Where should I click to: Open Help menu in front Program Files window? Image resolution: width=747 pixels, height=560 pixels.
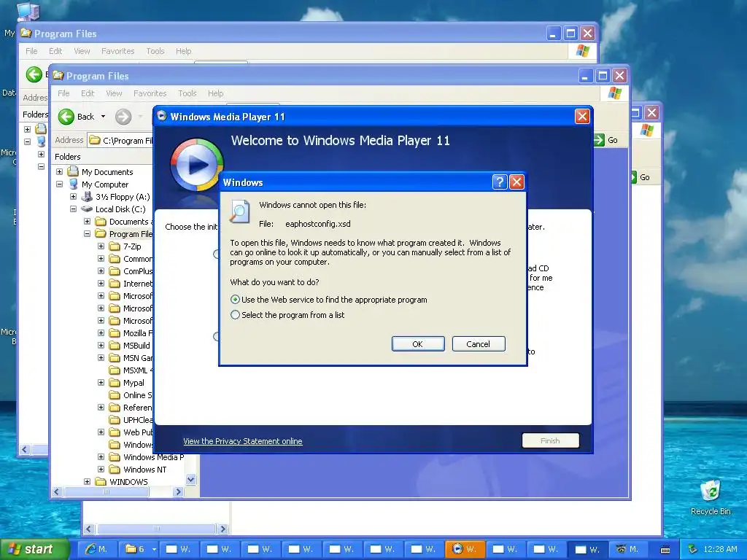point(215,93)
